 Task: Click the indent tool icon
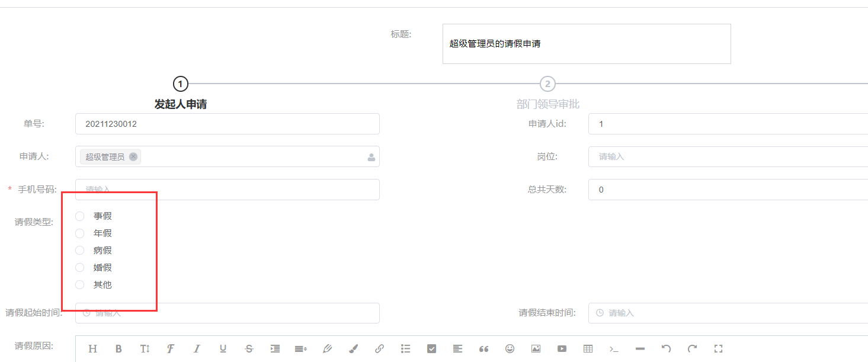pyautogui.click(x=275, y=349)
